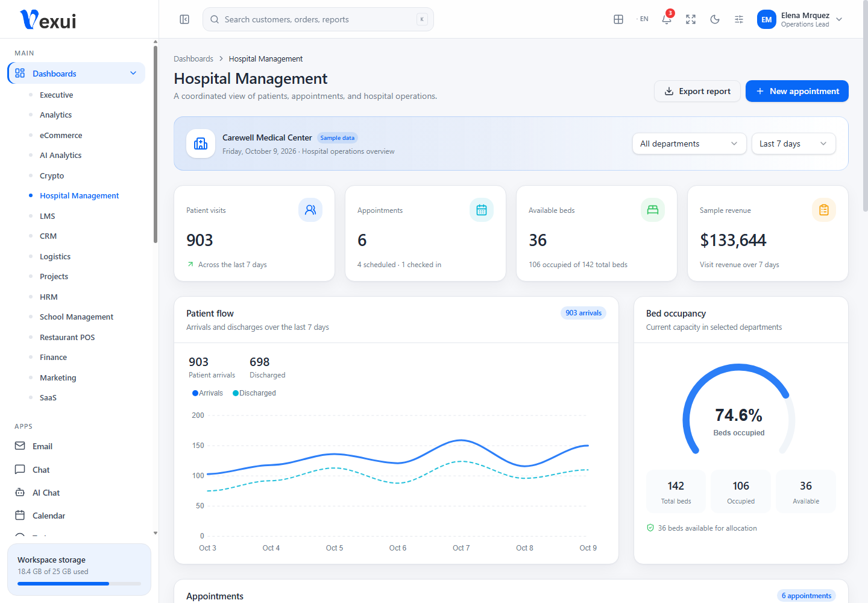Screen dimensions: 868x603
Task: Select Hospital Management in sidebar
Action: click(x=80, y=196)
